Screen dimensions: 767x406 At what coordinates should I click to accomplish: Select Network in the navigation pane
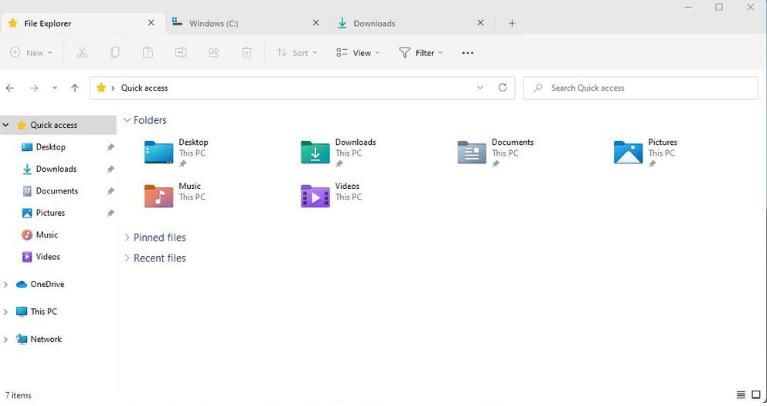[x=46, y=339]
